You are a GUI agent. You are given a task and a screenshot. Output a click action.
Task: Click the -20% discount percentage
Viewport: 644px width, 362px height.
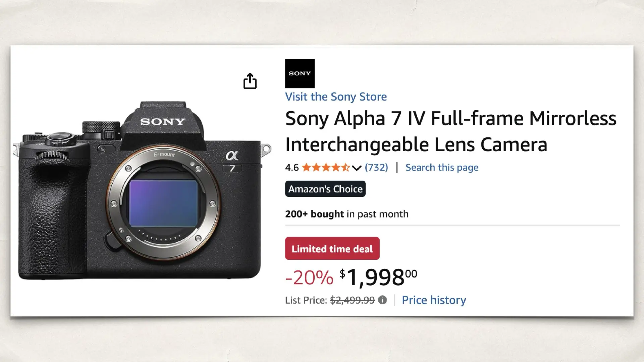click(x=309, y=276)
